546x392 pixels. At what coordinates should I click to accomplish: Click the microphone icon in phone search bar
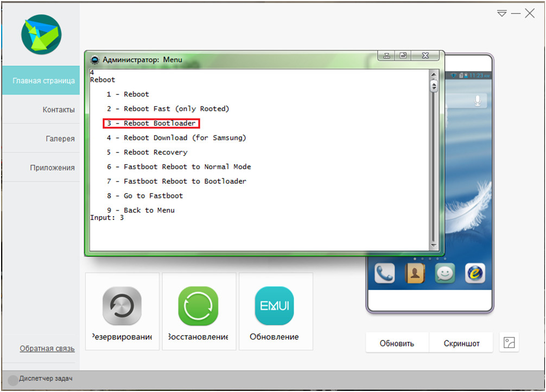(x=478, y=100)
